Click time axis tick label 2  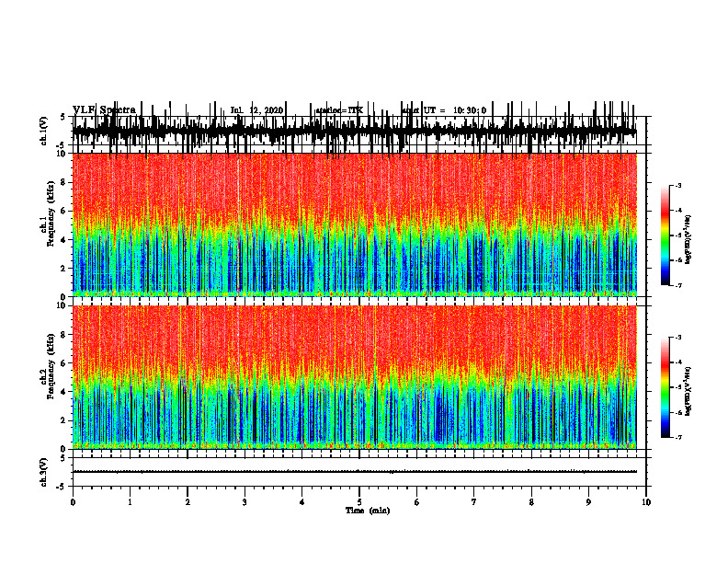coord(188,502)
